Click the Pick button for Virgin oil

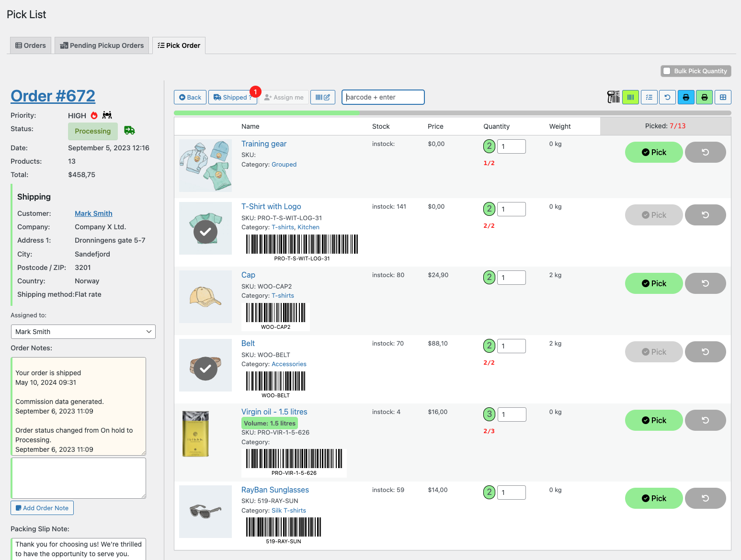654,420
